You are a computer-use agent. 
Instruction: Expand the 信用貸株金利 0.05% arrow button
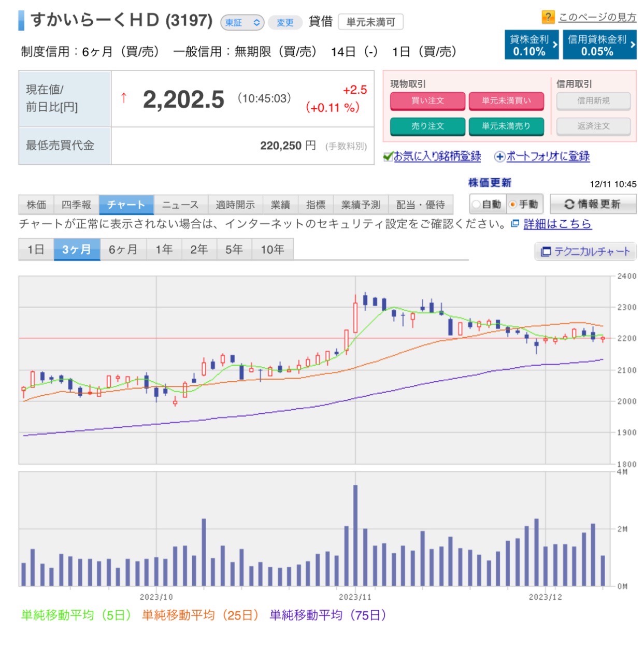coord(599,45)
